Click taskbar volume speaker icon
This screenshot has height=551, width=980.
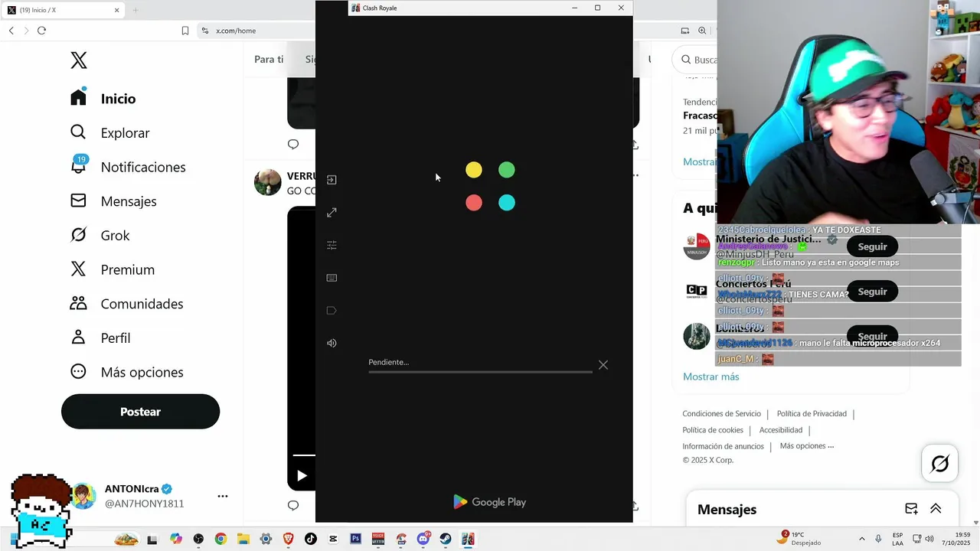coord(929,540)
